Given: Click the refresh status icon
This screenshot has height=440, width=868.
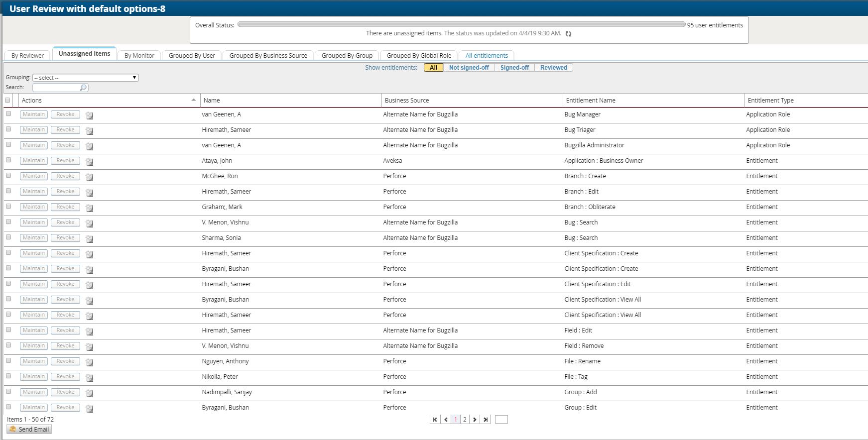Looking at the screenshot, I should tap(568, 34).
